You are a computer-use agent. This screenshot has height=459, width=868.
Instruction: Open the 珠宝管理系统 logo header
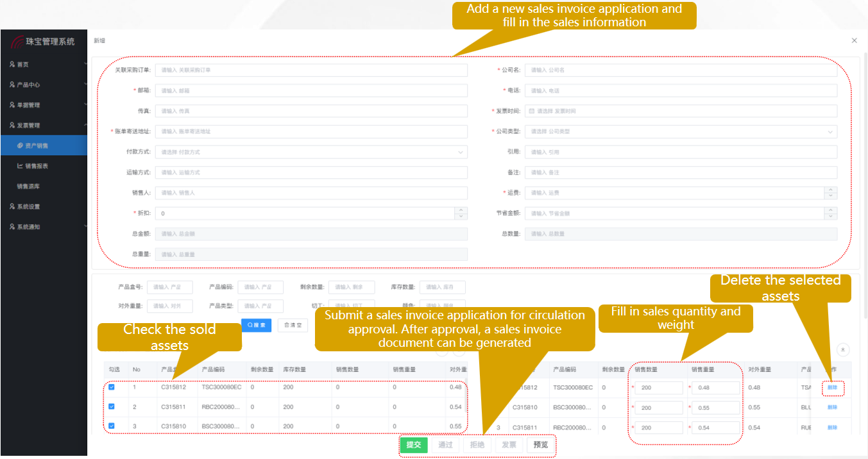click(x=44, y=41)
